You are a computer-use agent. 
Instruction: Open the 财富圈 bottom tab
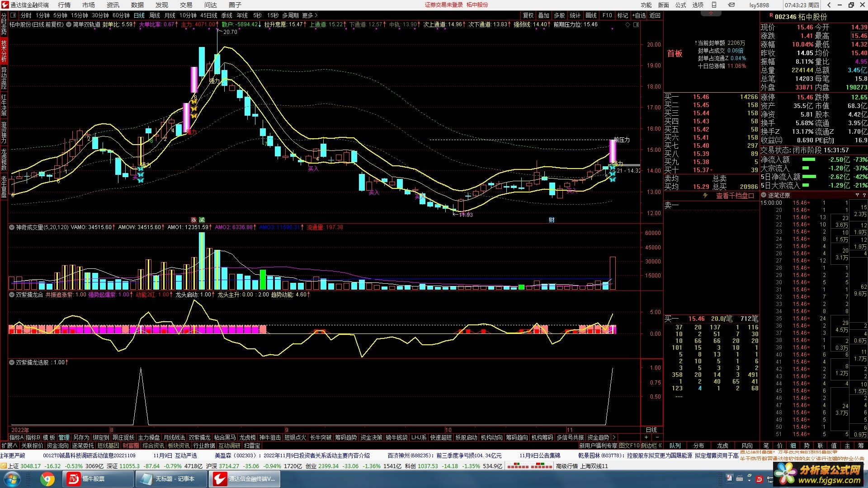131,446
